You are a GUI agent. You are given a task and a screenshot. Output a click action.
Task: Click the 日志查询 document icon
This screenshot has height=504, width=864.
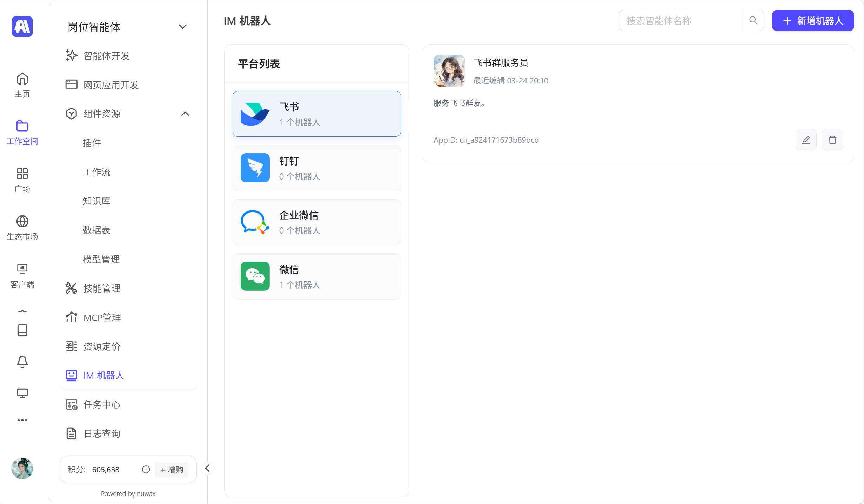click(72, 434)
